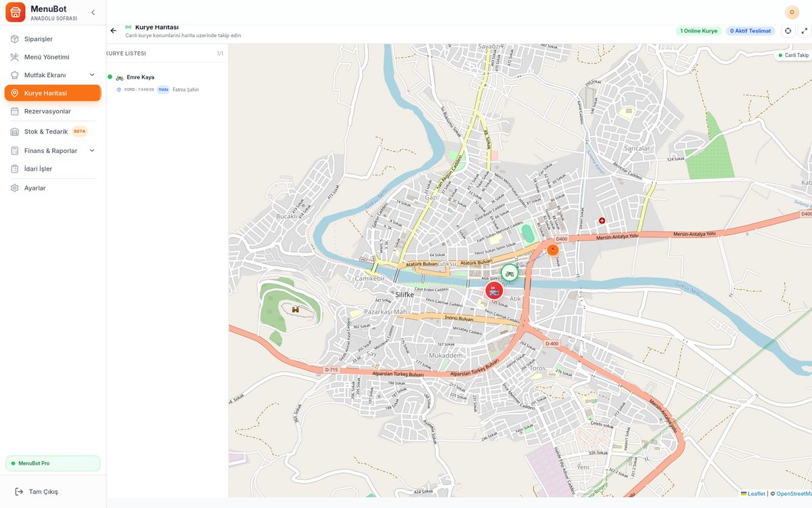Image resolution: width=812 pixels, height=508 pixels.
Task: Click the green courier motorcycle map marker
Action: [x=510, y=273]
